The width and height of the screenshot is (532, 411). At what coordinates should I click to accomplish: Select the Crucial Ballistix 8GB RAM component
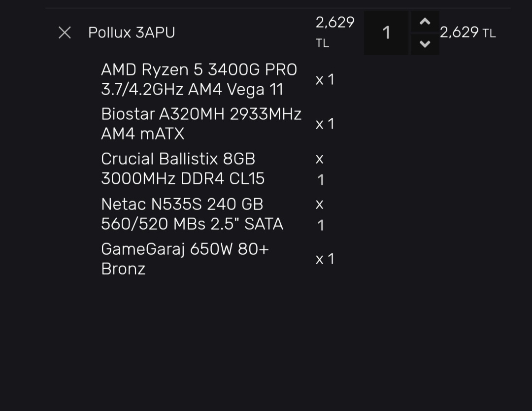click(178, 159)
